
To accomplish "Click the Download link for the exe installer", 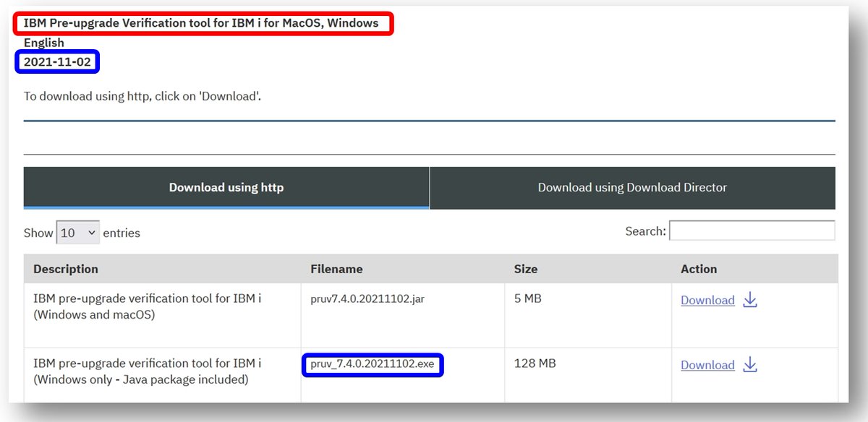I will [x=707, y=365].
